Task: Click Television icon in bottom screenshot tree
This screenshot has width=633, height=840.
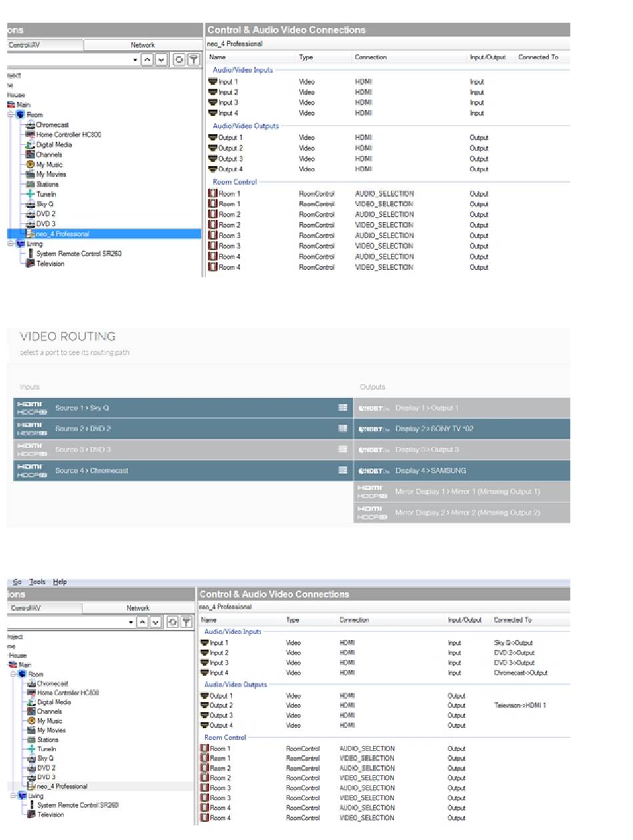Action: tap(31, 815)
